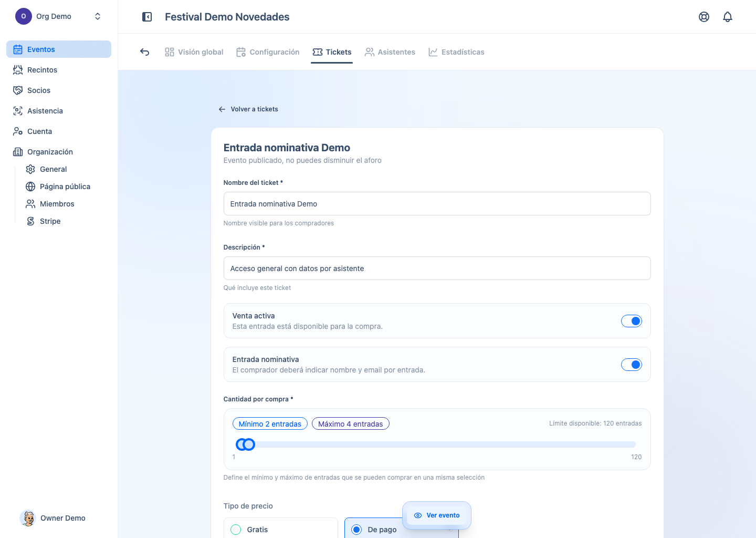756x538 pixels.
Task: Open General organization settings
Action: pyautogui.click(x=65, y=169)
